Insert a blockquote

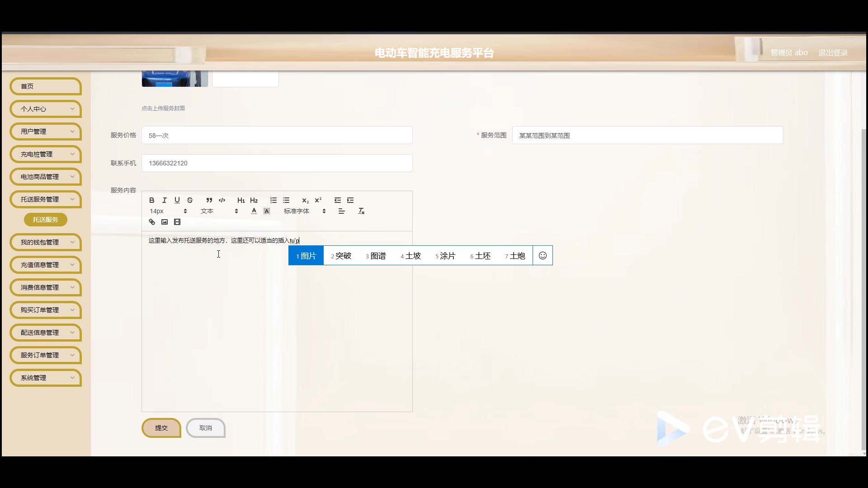[x=209, y=200]
